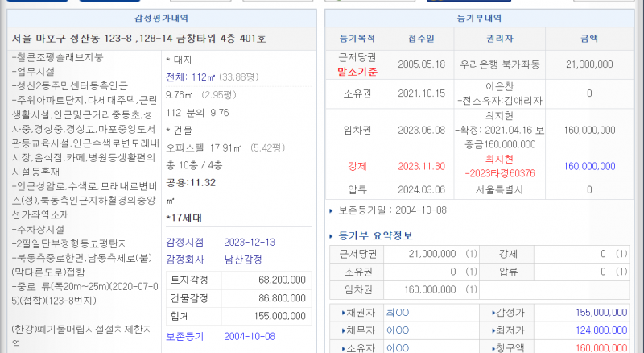Click the 권리자 column header
The image size is (644, 353).
[x=499, y=39]
